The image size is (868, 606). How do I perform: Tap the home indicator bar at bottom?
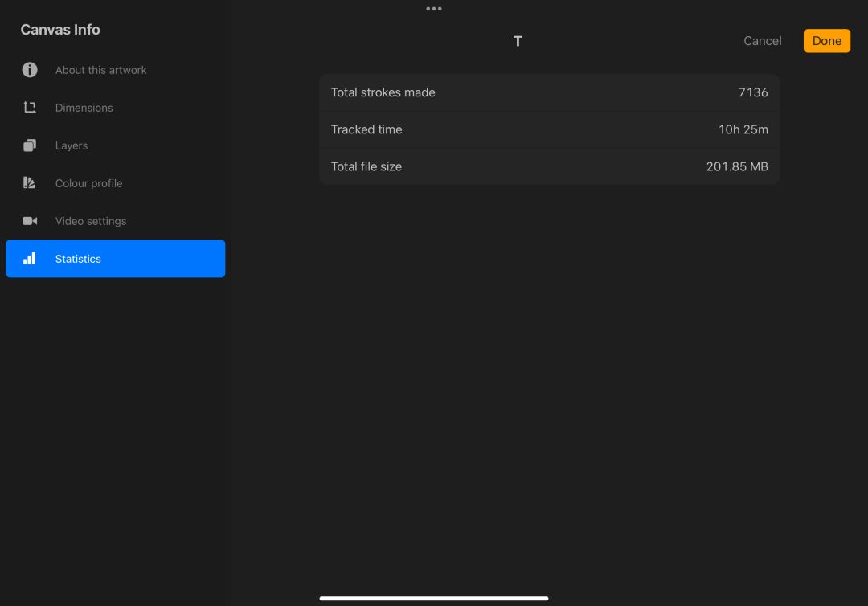[x=434, y=598]
